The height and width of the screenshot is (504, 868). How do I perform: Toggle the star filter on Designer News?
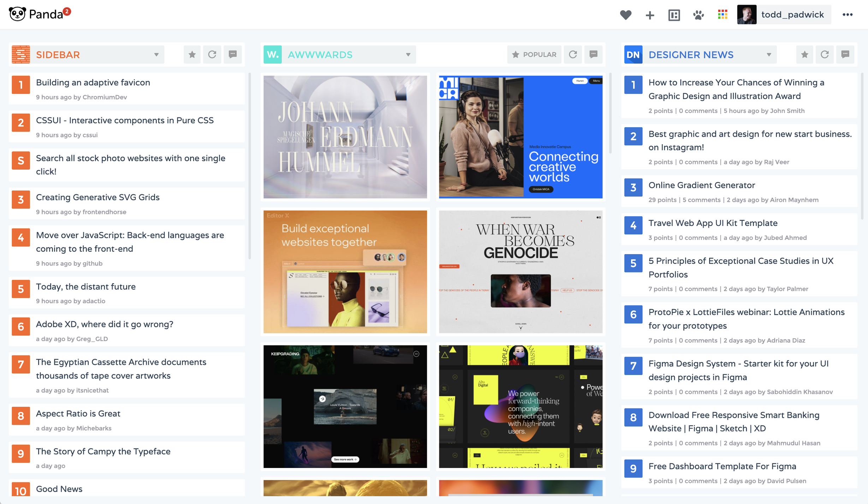tap(804, 54)
